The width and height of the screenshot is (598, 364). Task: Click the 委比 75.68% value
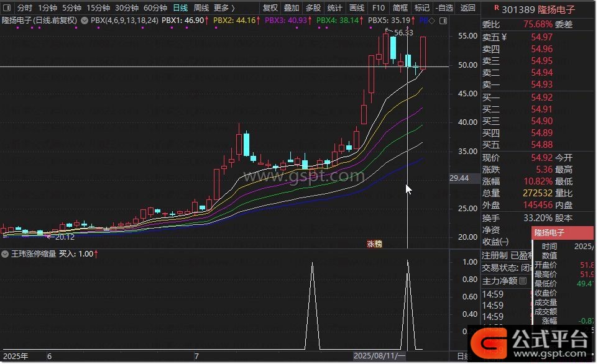pos(538,24)
